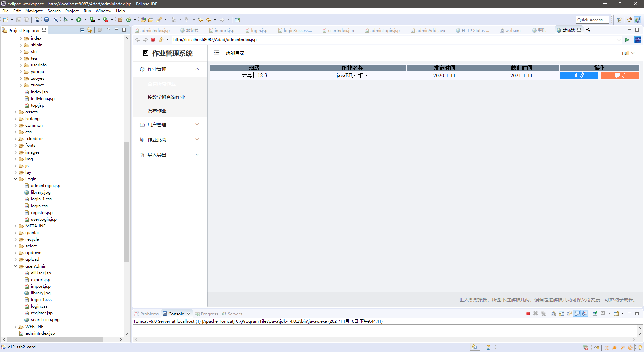Switch to adminLogin.jsp tab
Screen dimensions: 644x352
(382, 30)
